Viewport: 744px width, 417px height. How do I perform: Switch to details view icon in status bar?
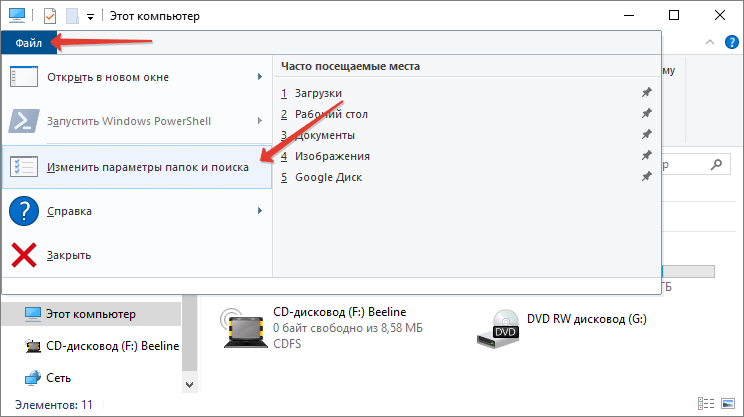pos(706,404)
